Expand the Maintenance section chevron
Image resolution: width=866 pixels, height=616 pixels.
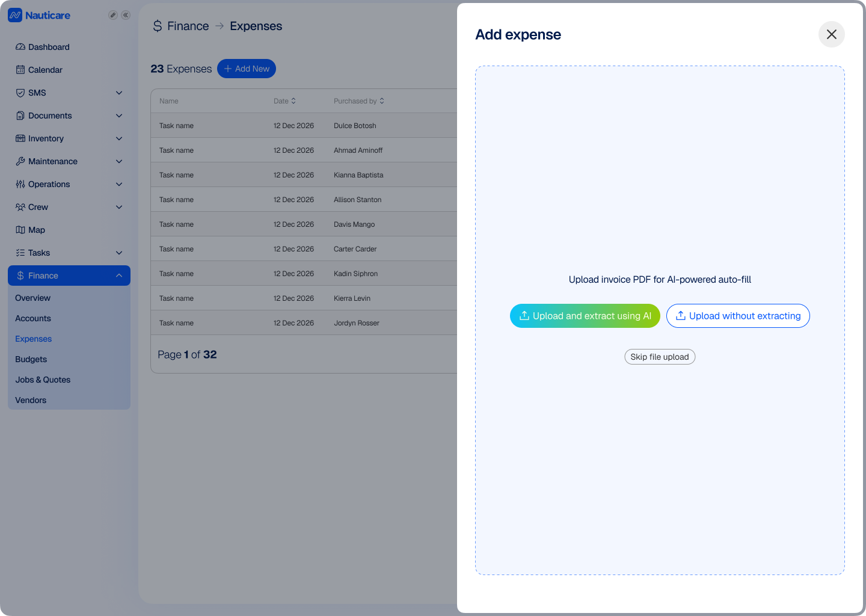pos(119,161)
